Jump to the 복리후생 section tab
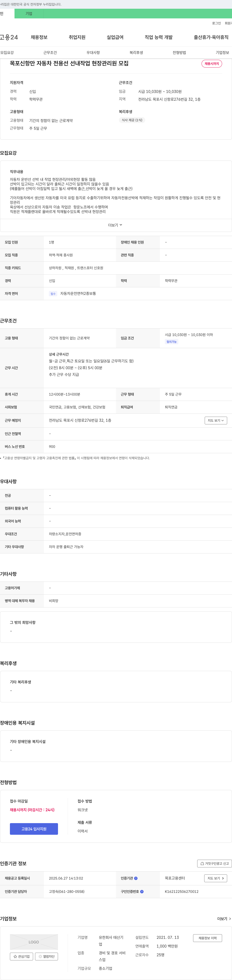This screenshot has height=980, width=232. point(136,53)
